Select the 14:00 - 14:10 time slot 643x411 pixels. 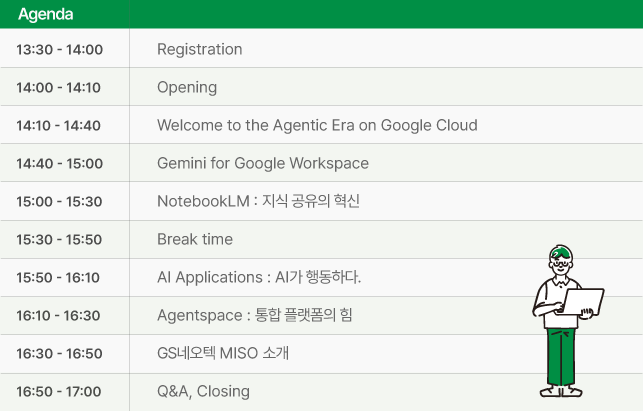point(58,87)
